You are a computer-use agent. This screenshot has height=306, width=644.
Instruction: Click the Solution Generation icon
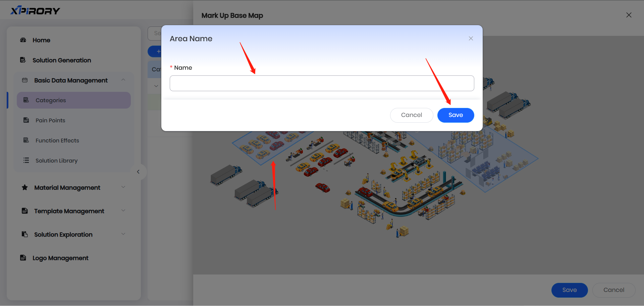[23, 60]
